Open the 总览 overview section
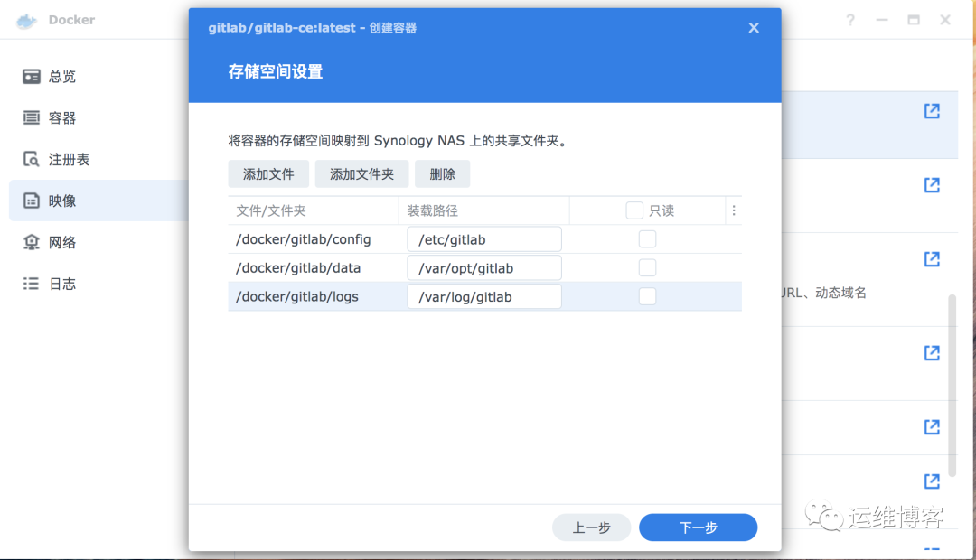The width and height of the screenshot is (976, 560). [61, 77]
